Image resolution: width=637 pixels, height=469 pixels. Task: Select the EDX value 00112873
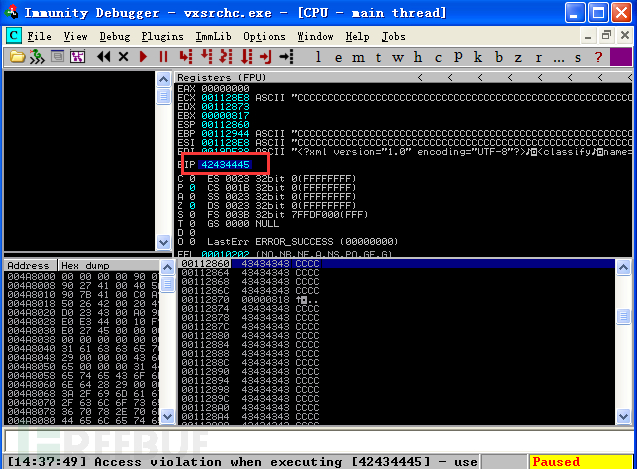coord(225,107)
